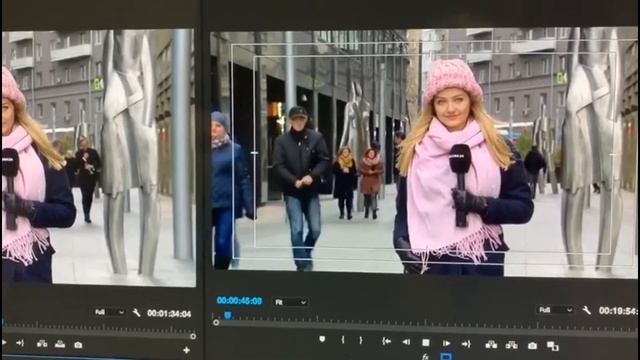640x360 pixels.
Task: Click the Source monitor video preview
Action: 98,157
